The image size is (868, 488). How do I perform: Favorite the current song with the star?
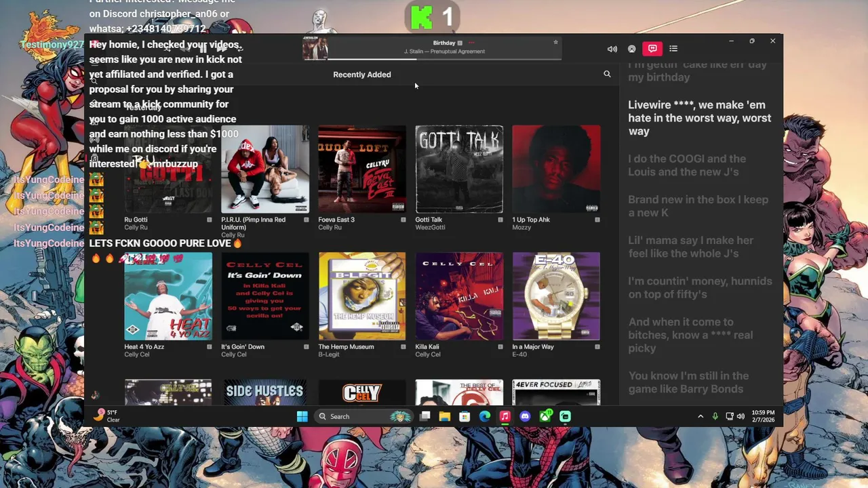555,42
